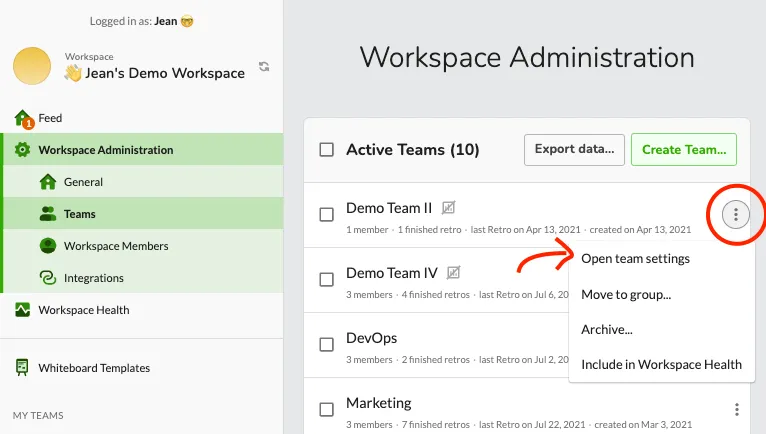Image resolution: width=766 pixels, height=434 pixels.
Task: Select Move to group menu option
Action: 626,294
